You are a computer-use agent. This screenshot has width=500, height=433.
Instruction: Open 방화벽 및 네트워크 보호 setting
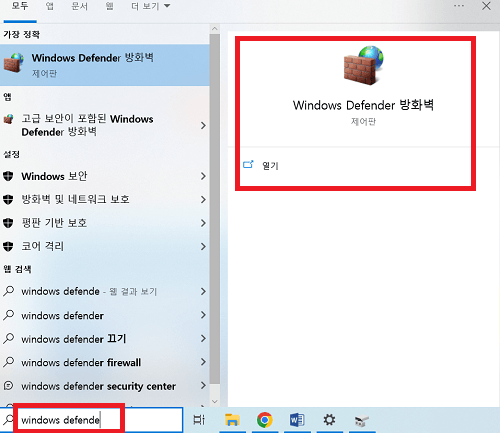click(x=105, y=199)
